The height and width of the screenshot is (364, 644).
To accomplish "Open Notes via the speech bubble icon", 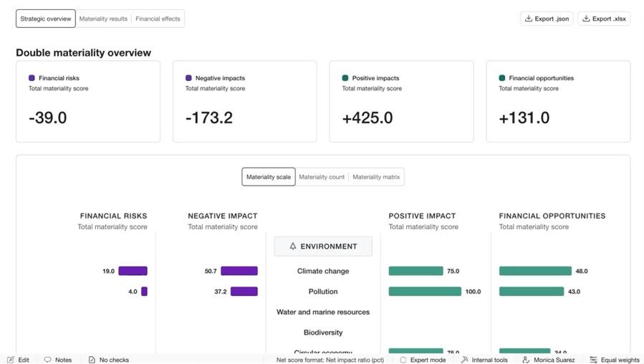I will click(47, 360).
